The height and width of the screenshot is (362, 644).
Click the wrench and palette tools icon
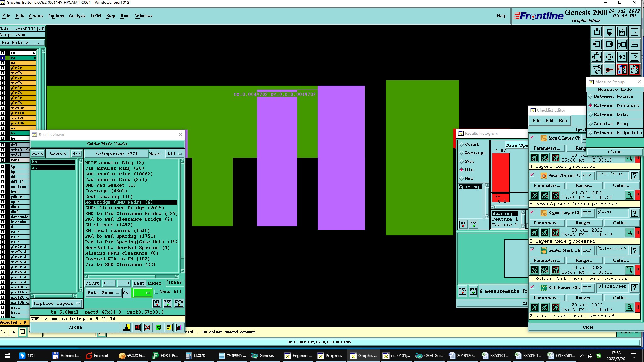(x=597, y=69)
